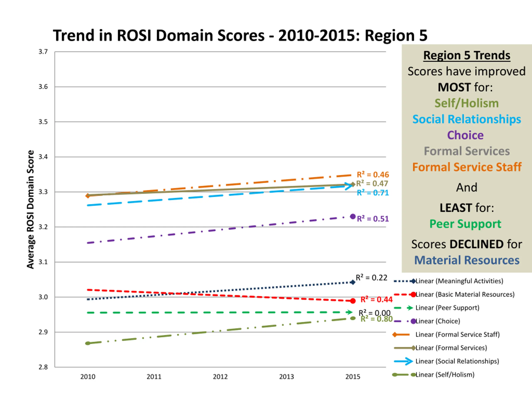Select legend entry 'Linear (Peer Support)'
Screen dimensions: 532x399
[437, 308]
